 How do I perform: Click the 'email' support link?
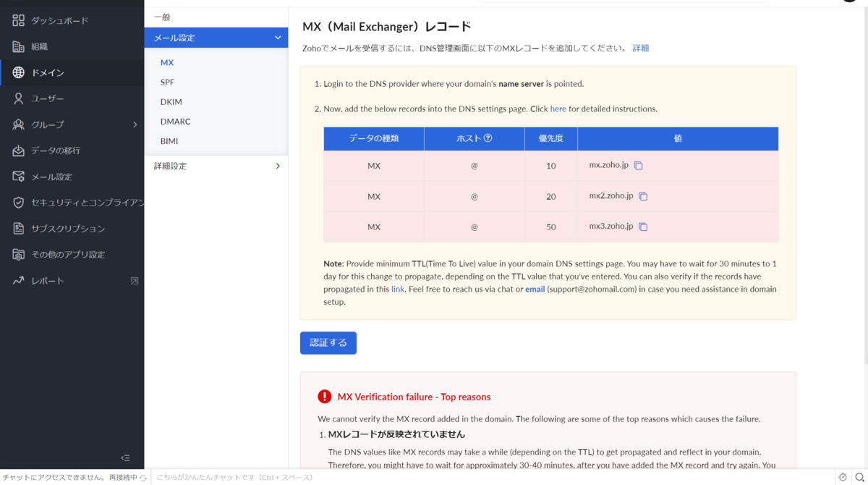pyautogui.click(x=535, y=289)
